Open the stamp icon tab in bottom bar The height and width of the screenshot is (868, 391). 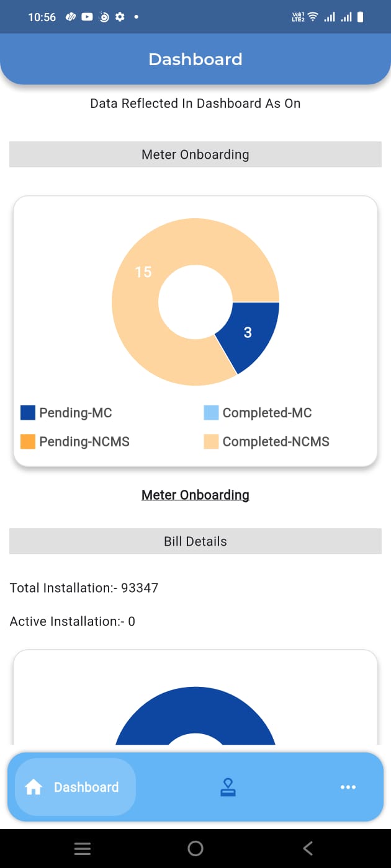coord(228,787)
